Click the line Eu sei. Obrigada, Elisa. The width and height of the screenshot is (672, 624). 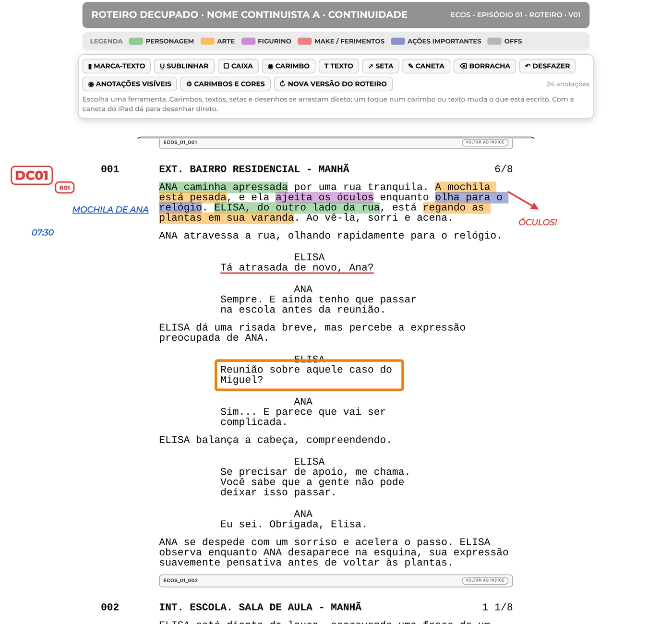294,525
